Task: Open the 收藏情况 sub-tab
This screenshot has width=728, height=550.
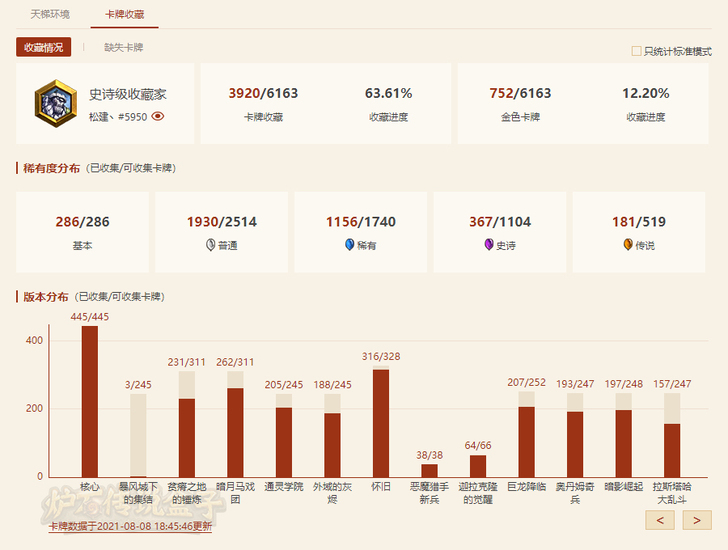Action: click(44, 47)
